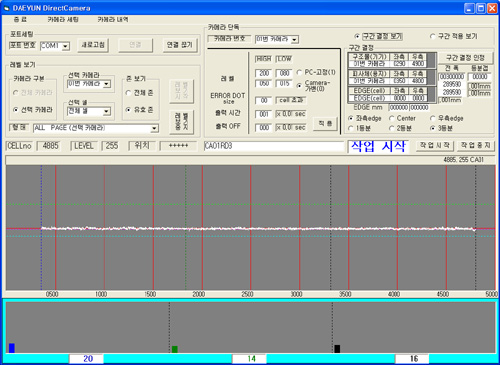The width and height of the screenshot is (500, 365).
Task: Click the HIGH level field showing 200
Action: [264, 73]
